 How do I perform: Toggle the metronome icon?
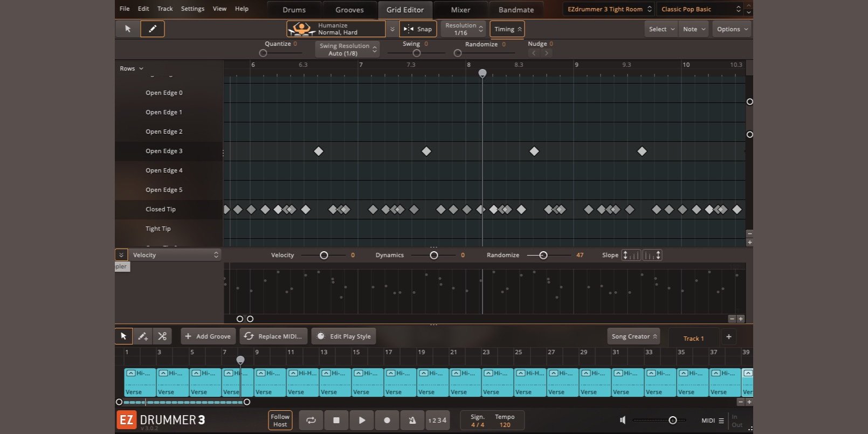[x=412, y=421]
